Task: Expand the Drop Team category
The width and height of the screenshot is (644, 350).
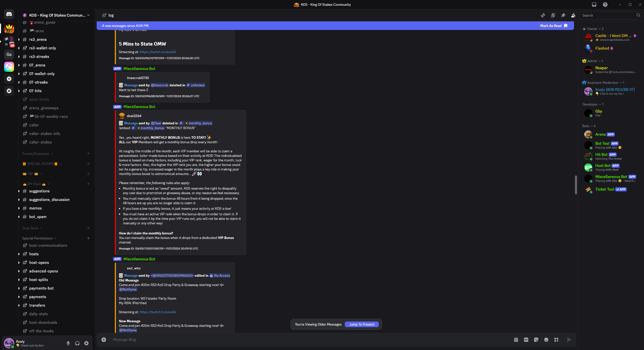Action: point(32,228)
